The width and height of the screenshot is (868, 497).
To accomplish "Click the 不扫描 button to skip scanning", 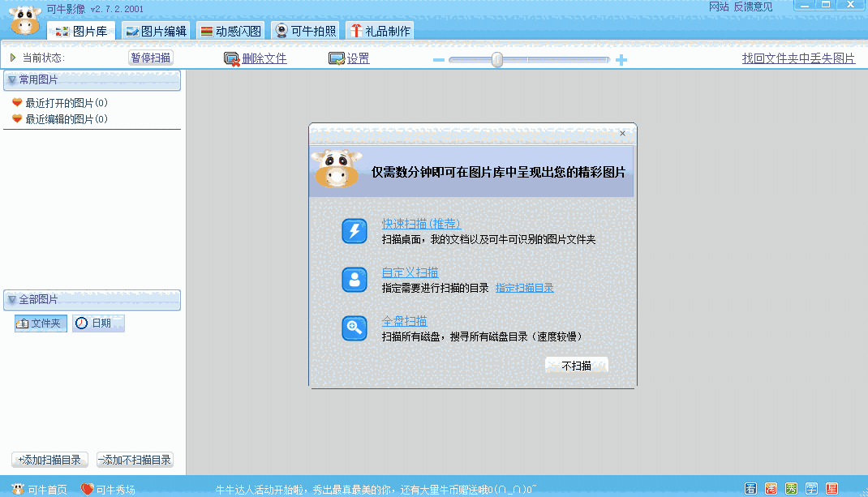I will tap(577, 365).
